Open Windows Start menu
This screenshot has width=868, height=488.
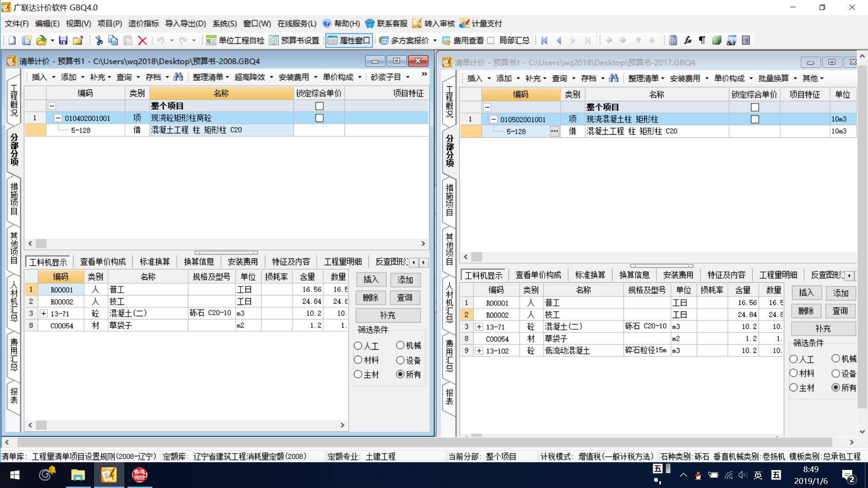tap(15, 475)
